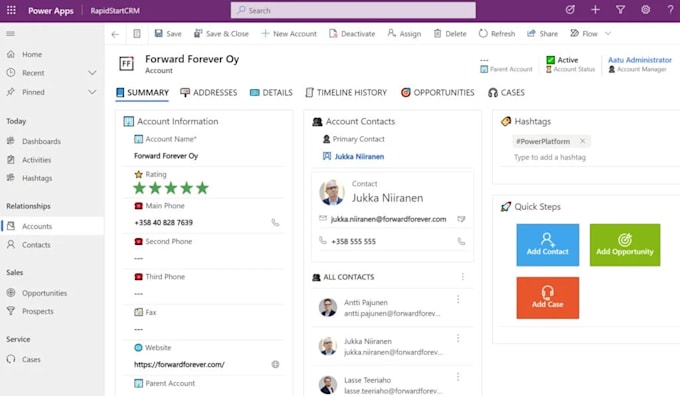
Task: Open advanced find filter icon in header
Action: pos(621,10)
